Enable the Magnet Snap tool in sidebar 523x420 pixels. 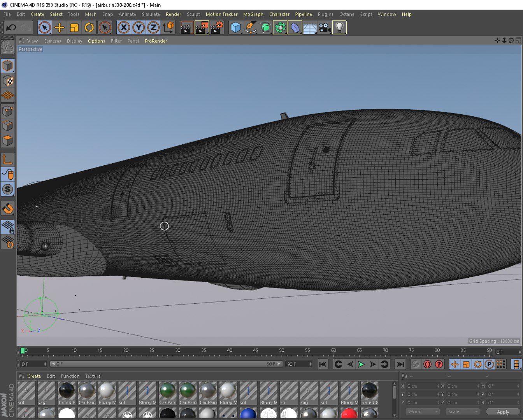pos(8,208)
